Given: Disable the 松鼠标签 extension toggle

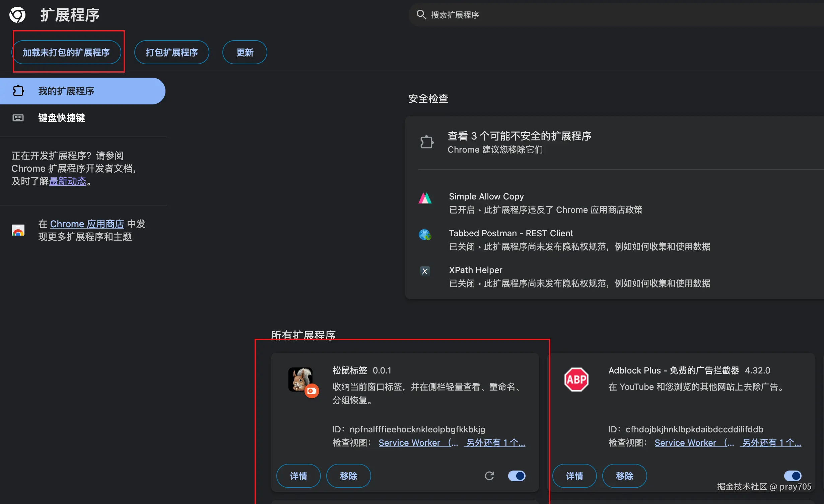Looking at the screenshot, I should point(517,476).
